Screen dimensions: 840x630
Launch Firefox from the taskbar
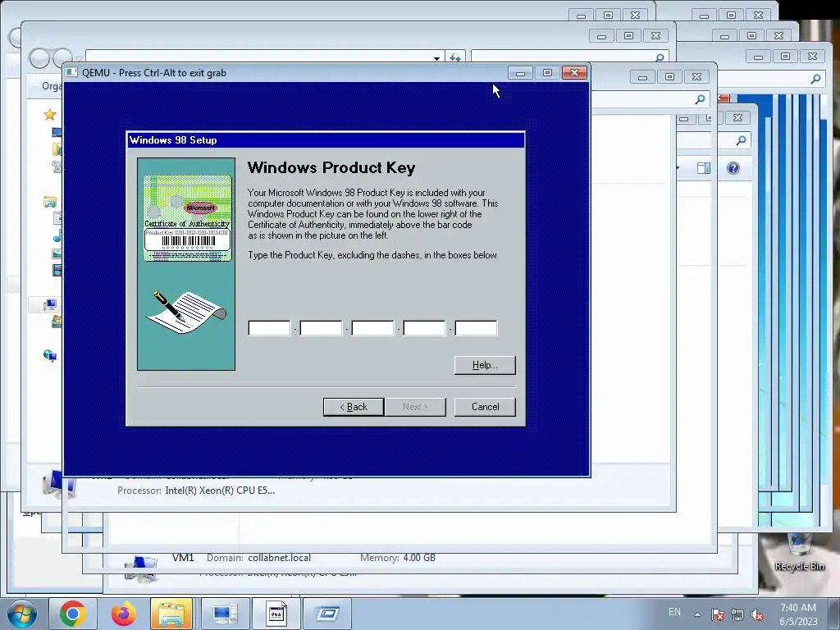pyautogui.click(x=123, y=614)
